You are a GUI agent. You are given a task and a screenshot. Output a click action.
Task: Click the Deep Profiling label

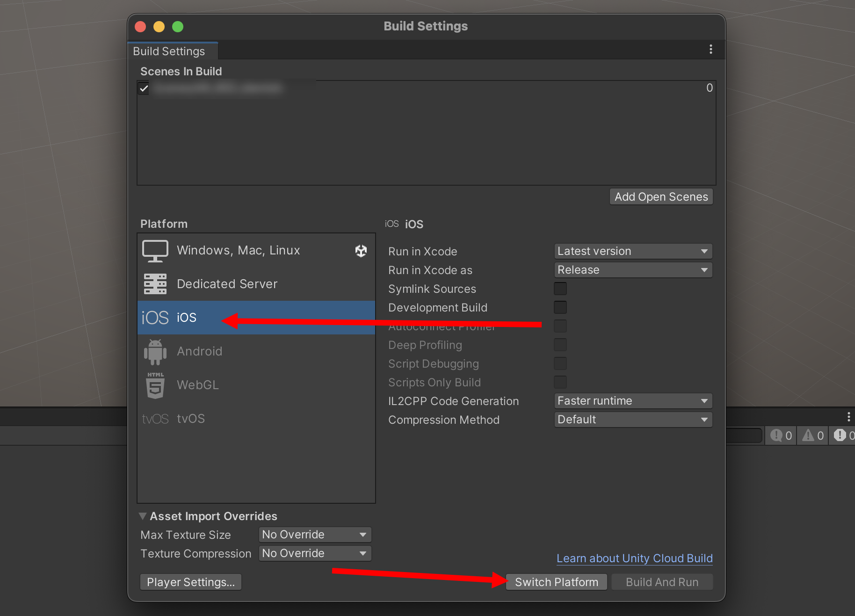(x=425, y=345)
